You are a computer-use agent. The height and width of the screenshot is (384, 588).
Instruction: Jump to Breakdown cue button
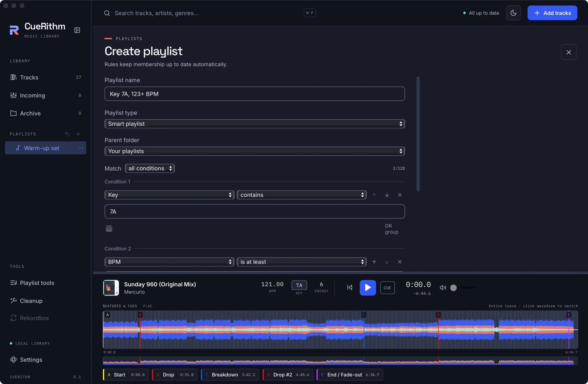coord(230,375)
